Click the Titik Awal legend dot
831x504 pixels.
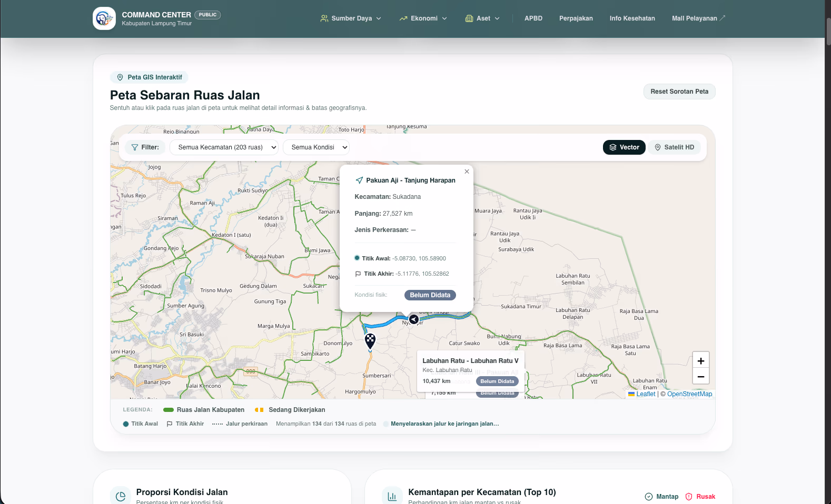click(x=126, y=424)
